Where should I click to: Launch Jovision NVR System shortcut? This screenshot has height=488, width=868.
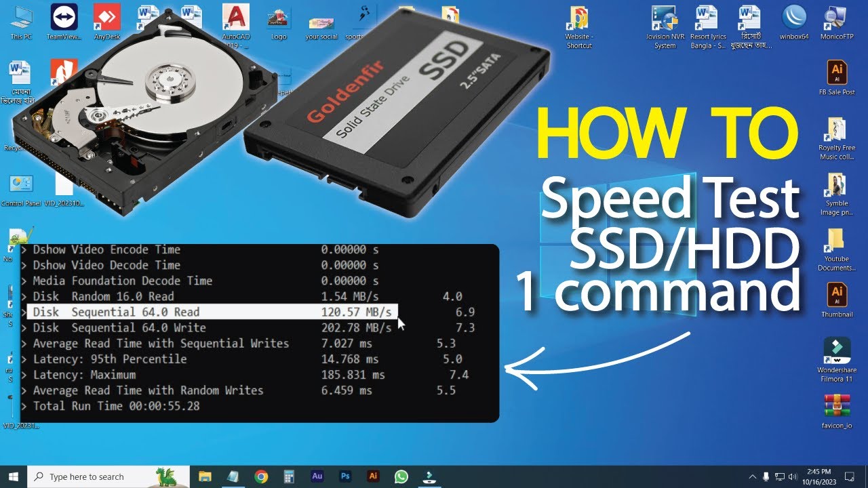pyautogui.click(x=665, y=27)
